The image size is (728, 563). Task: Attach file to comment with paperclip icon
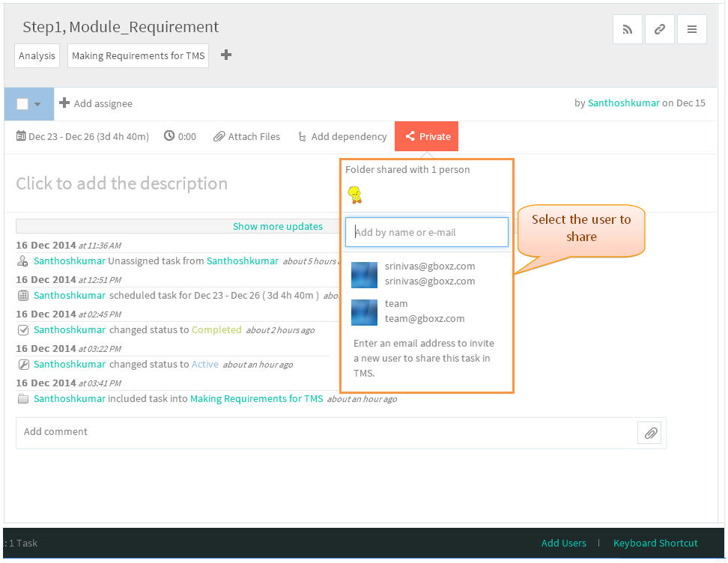tap(649, 433)
